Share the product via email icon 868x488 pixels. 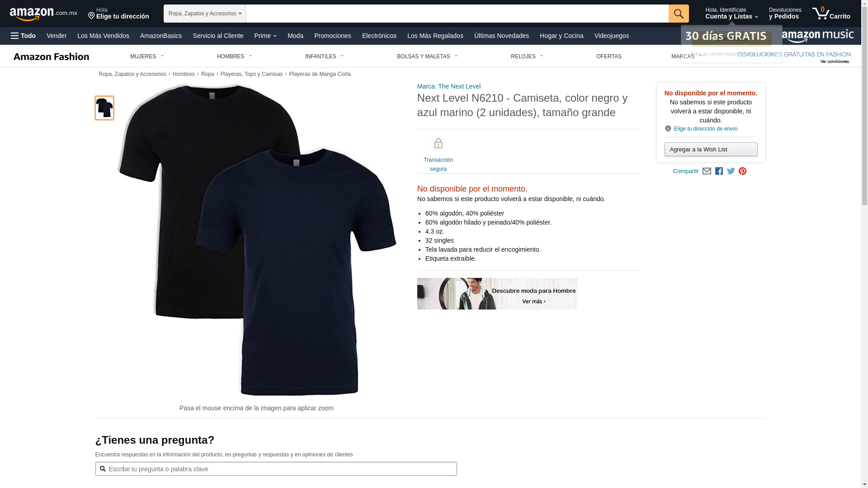pyautogui.click(x=707, y=171)
